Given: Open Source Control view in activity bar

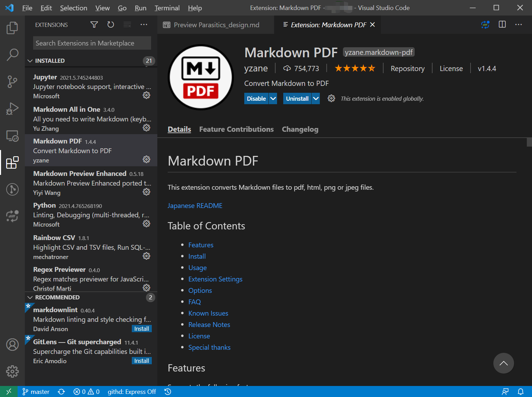Looking at the screenshot, I should click(12, 81).
